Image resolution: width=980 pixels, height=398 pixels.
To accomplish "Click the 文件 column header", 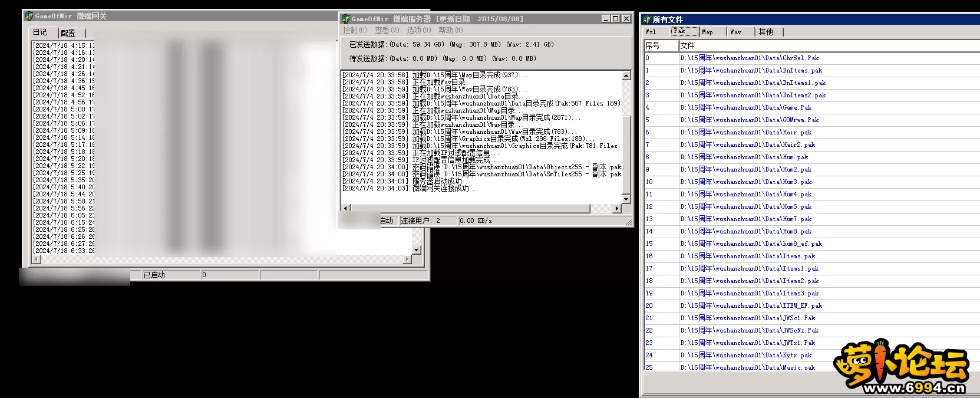I will click(829, 45).
